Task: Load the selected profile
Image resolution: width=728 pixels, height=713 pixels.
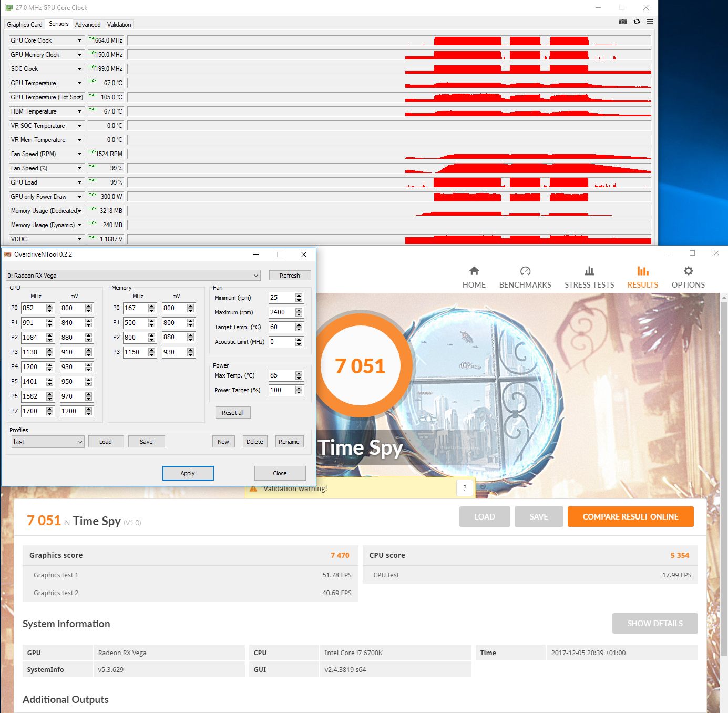Action: point(106,442)
